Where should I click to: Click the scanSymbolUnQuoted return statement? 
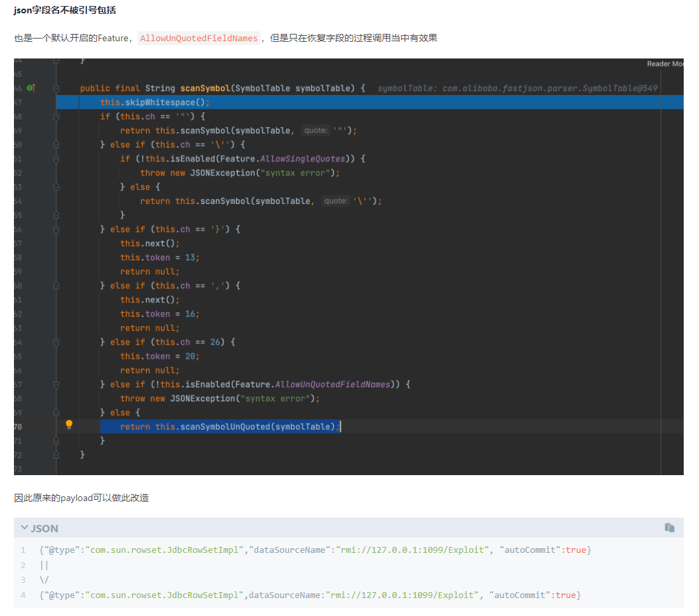[229, 427]
